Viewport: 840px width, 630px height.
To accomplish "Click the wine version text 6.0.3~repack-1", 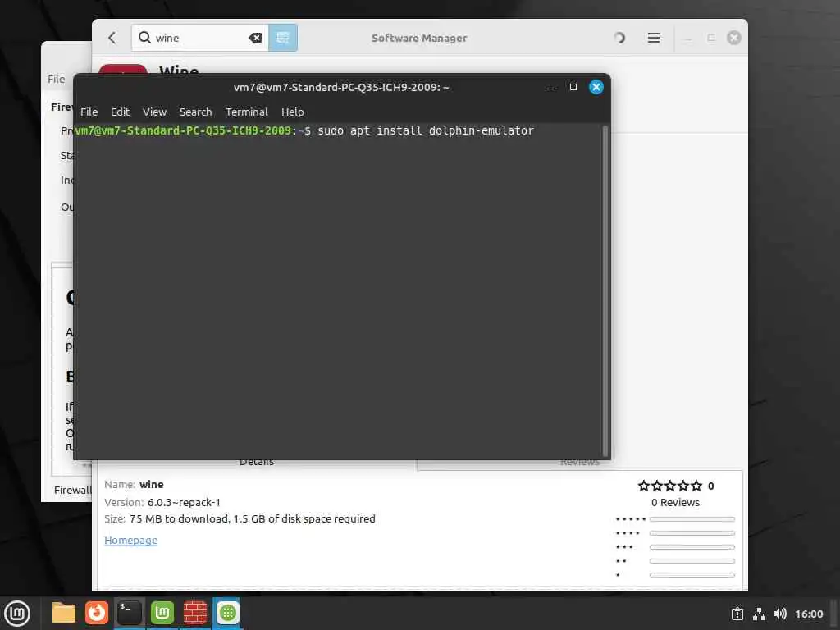I will click(184, 503).
